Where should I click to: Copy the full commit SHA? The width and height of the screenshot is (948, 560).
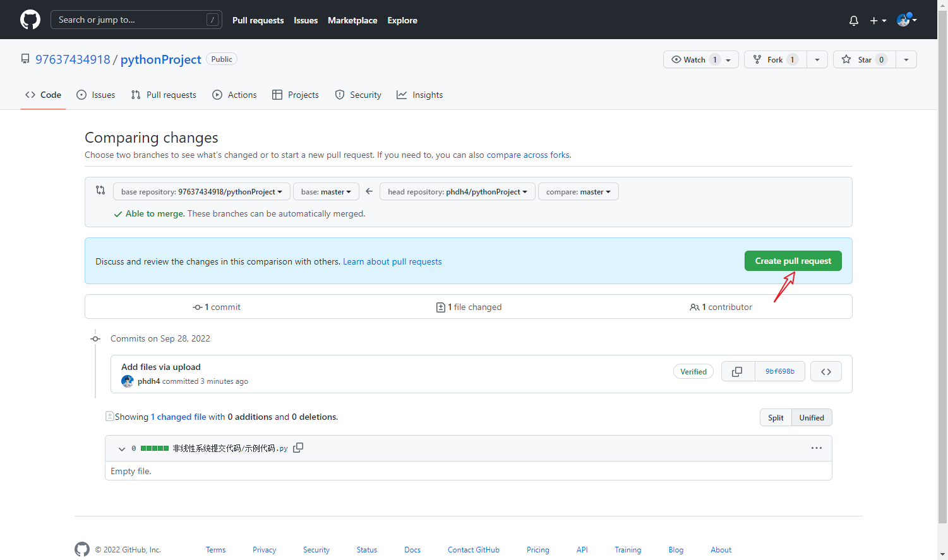pos(738,371)
